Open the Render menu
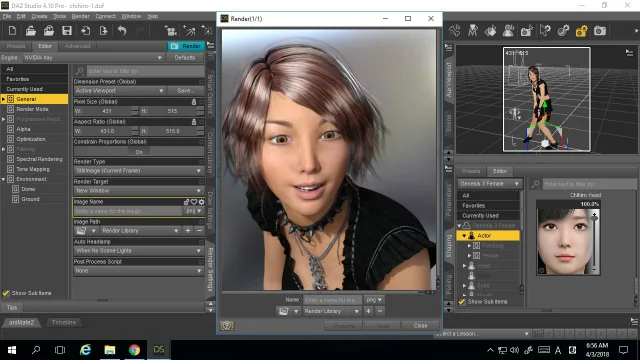Image resolution: width=640 pixels, height=360 pixels. 80,16
